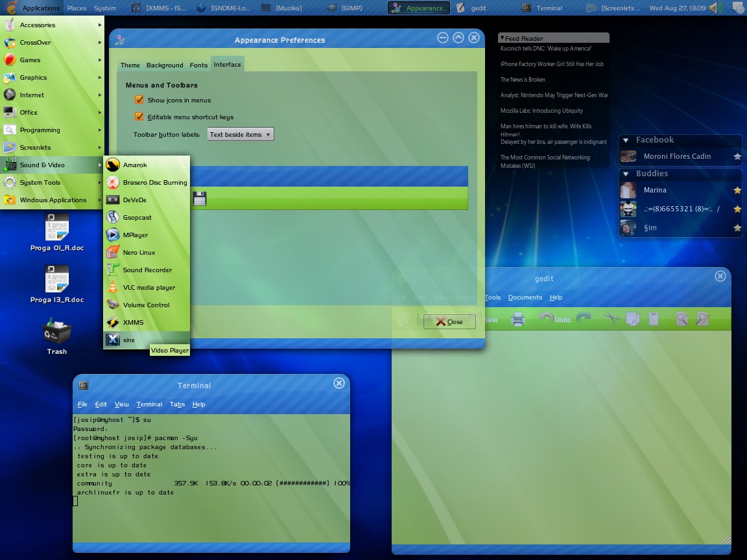Switch to the Fonts tab

click(x=198, y=65)
